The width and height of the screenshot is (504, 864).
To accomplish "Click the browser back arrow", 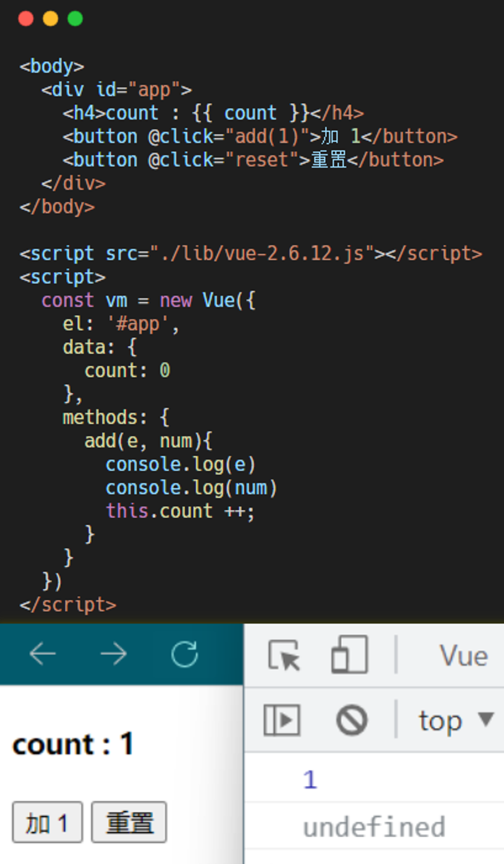I will point(42,654).
